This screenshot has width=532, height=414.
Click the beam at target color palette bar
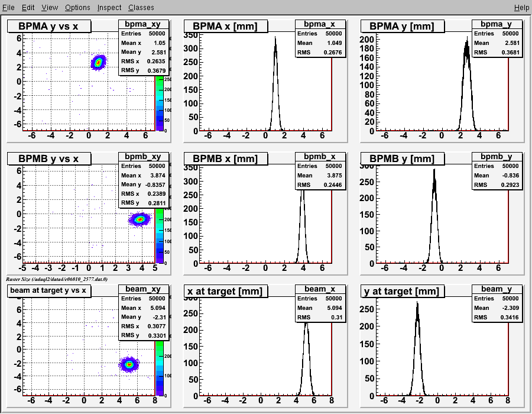[x=160, y=368]
